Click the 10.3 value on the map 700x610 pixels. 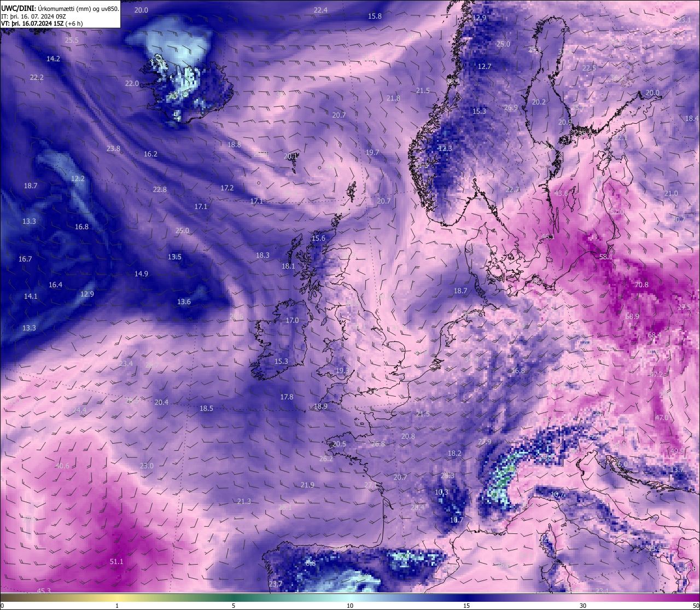[x=441, y=492]
